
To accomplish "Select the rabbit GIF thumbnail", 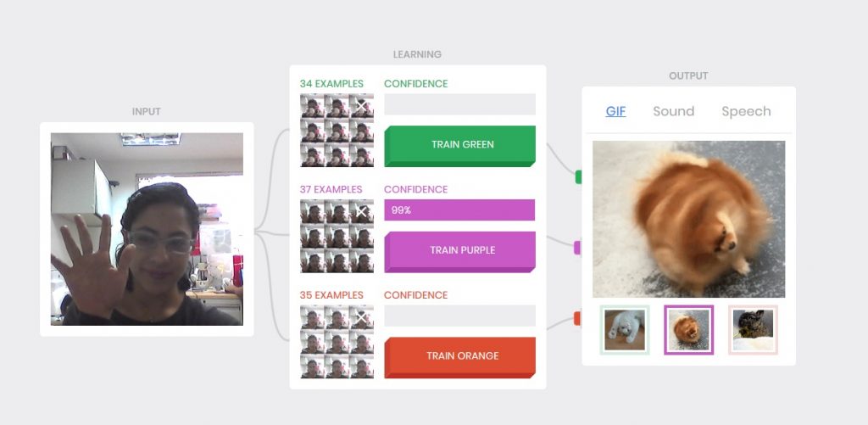I will tap(753, 330).
